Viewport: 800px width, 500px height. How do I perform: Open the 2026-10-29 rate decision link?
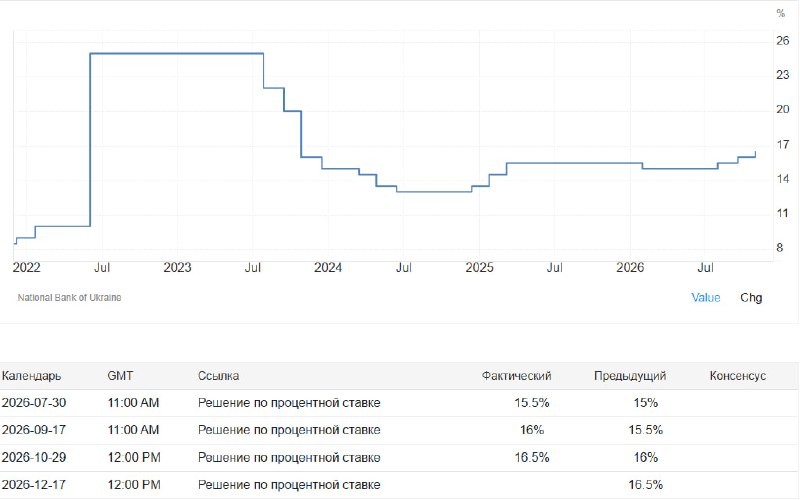(x=289, y=458)
